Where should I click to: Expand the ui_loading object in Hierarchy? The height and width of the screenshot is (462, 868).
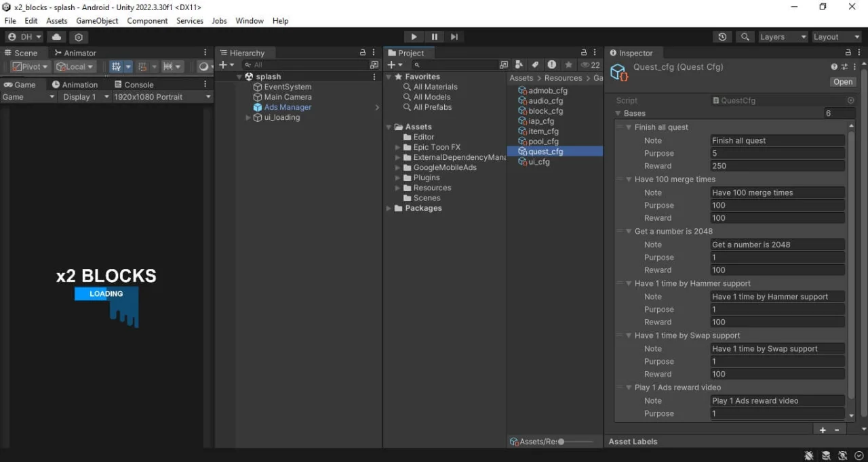click(248, 117)
